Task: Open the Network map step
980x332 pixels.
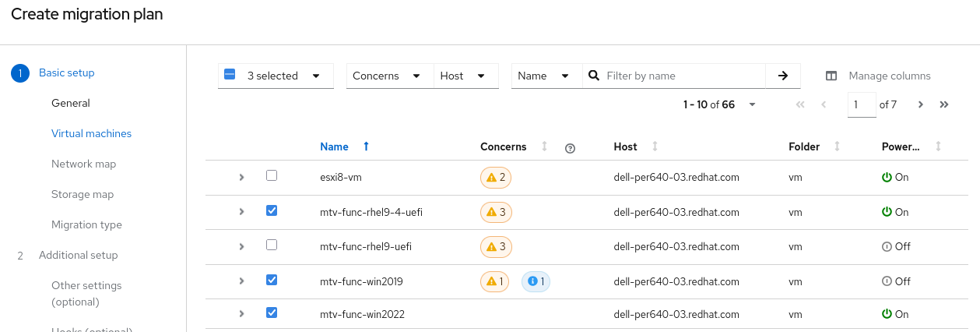Action: [x=83, y=164]
